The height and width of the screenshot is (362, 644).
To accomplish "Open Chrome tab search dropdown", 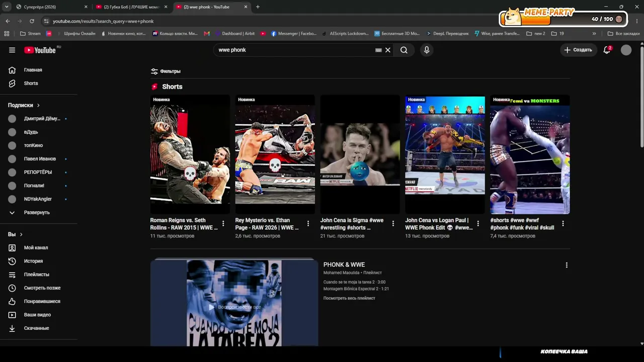I will click(x=7, y=7).
